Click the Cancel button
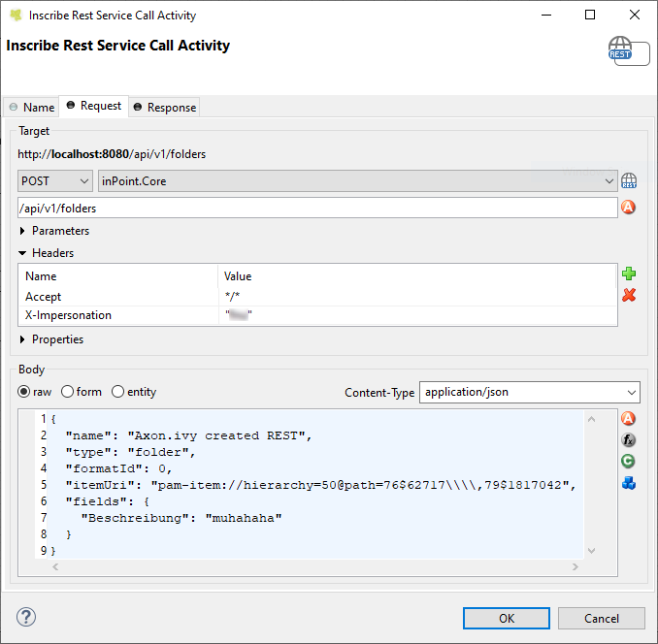This screenshot has height=644, width=658. coord(602,618)
